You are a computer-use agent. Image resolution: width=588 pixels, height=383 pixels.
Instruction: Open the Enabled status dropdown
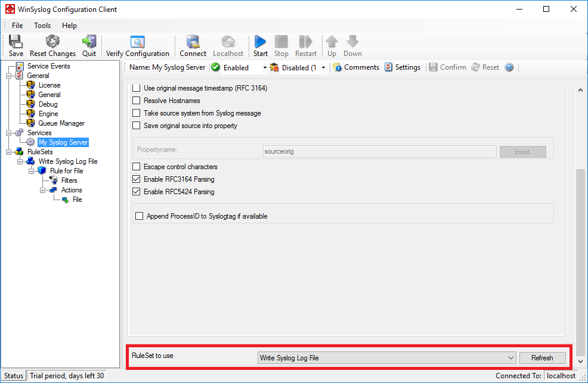tap(264, 68)
